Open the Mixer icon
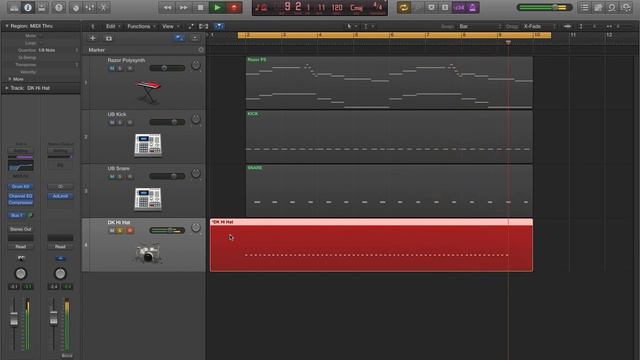640x360 pixels. click(90, 7)
